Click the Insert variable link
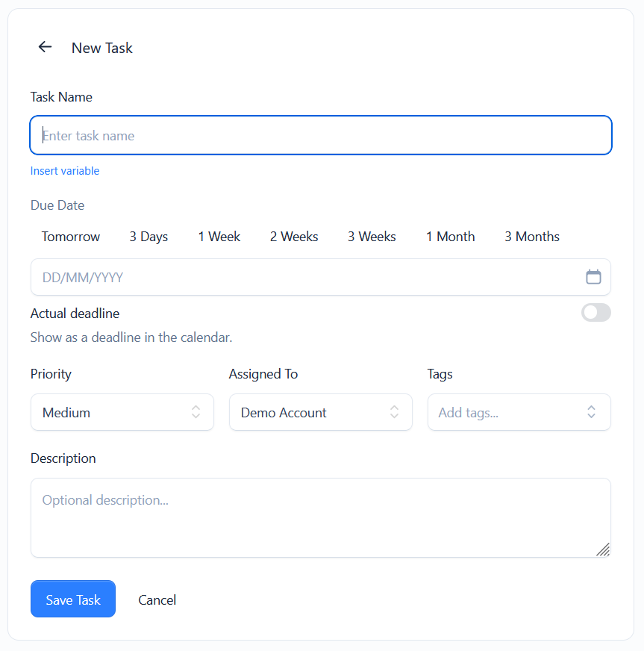This screenshot has width=644, height=651. point(65,171)
